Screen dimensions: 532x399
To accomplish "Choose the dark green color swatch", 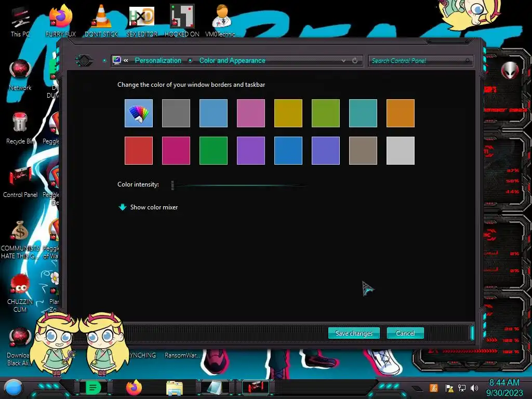I will pyautogui.click(x=214, y=151).
